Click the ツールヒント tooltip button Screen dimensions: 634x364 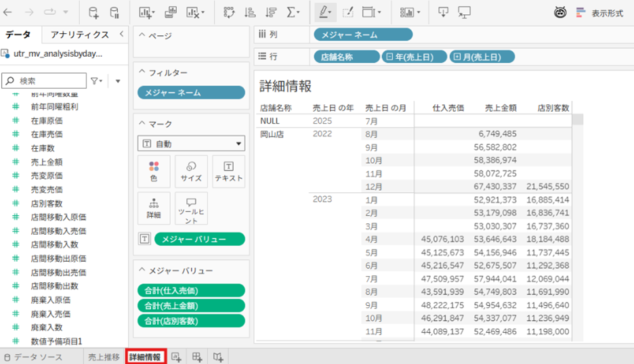click(x=191, y=208)
